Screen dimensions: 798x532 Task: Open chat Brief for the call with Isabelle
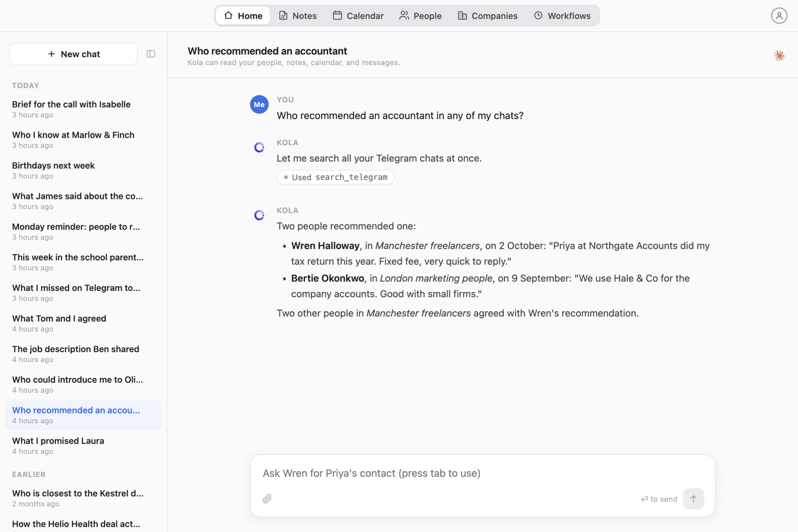coord(83,109)
